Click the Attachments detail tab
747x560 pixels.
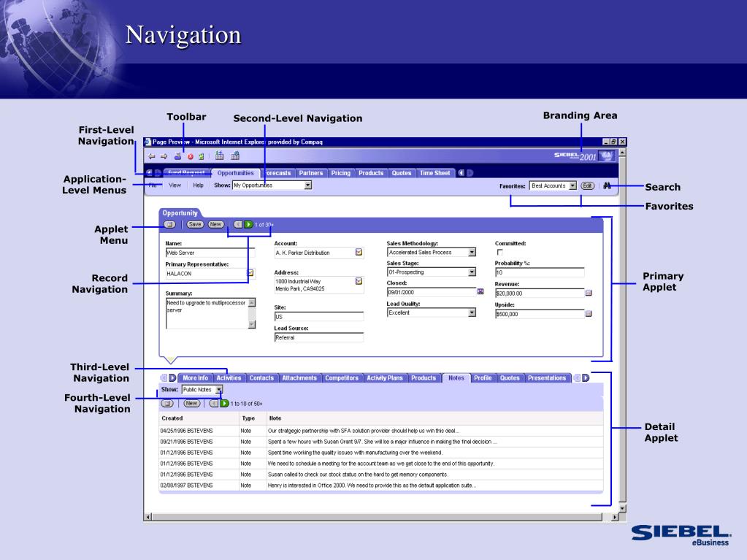click(x=299, y=378)
